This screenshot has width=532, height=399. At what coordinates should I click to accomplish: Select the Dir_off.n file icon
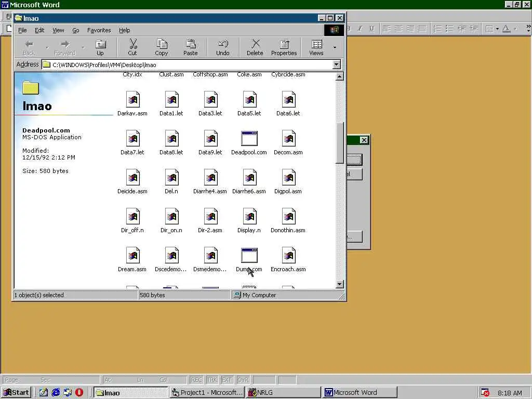point(132,217)
